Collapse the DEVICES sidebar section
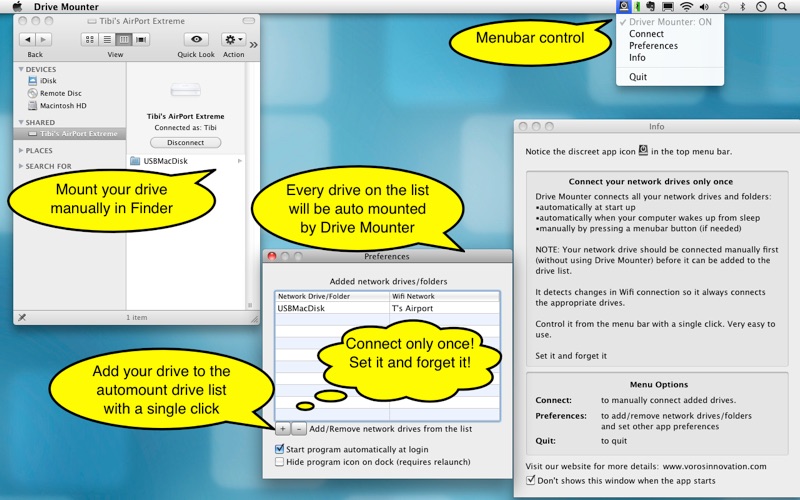Image resolution: width=800 pixels, height=500 pixels. (20, 69)
